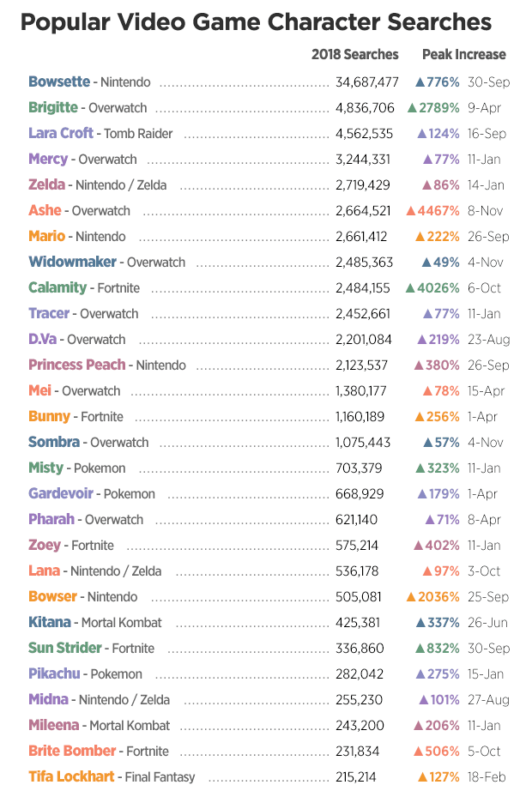532x797 pixels.
Task: Click the blue triangle beside Bowsette's 776%
Action: point(420,82)
